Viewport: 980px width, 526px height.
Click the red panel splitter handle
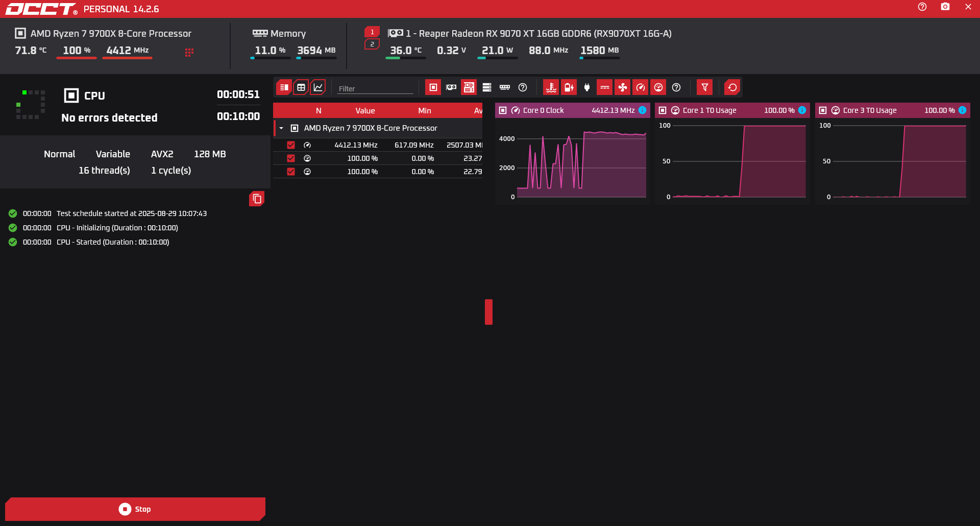pyautogui.click(x=488, y=312)
